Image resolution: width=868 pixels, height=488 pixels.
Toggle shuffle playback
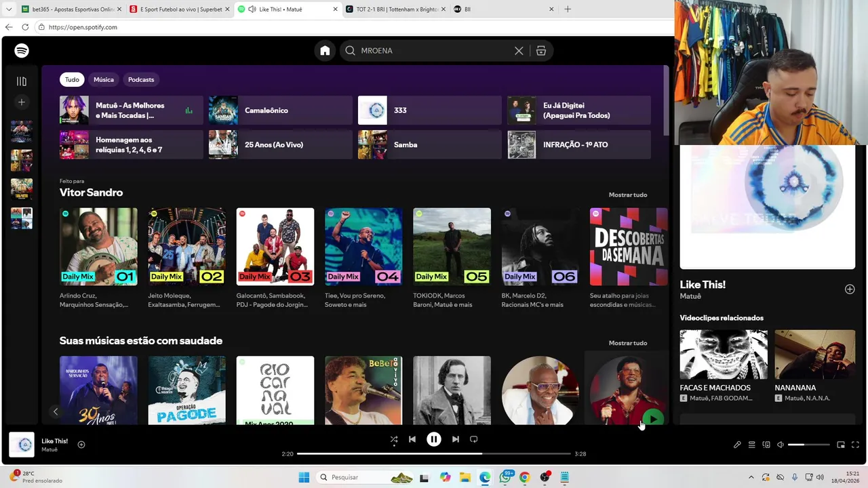coord(394,439)
